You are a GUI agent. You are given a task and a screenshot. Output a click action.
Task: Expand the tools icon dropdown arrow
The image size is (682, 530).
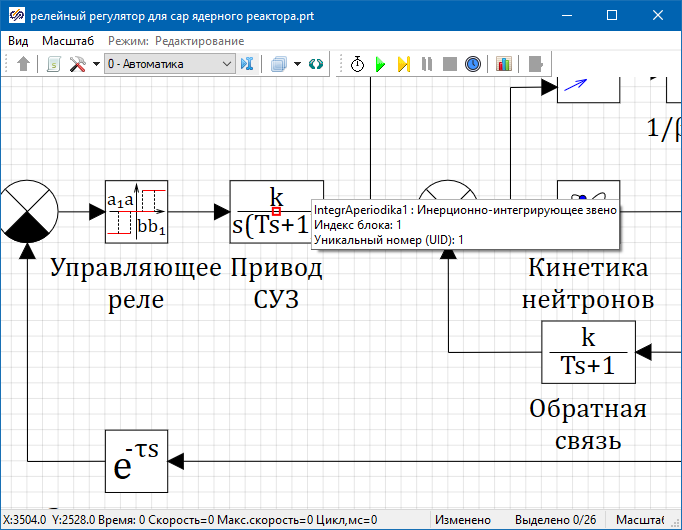pos(96,64)
